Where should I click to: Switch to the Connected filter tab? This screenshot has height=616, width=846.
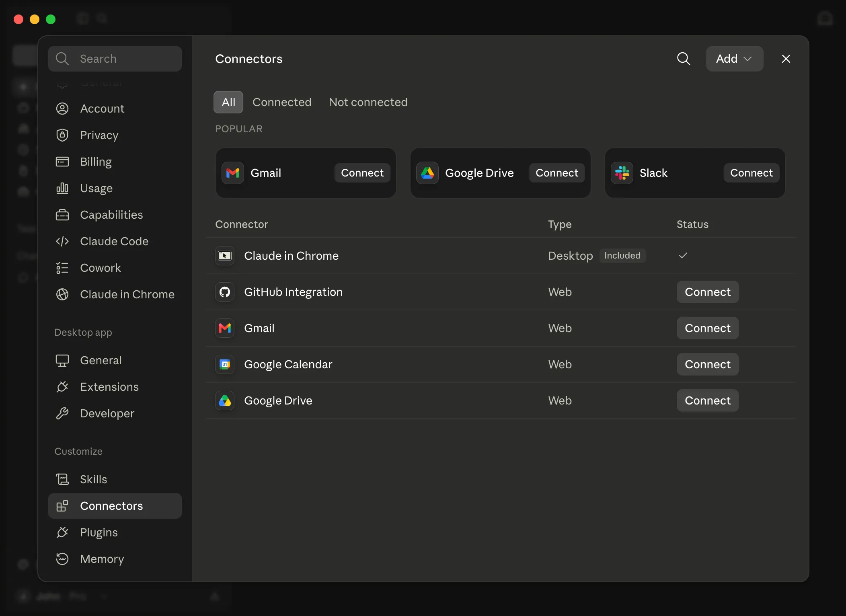point(282,102)
